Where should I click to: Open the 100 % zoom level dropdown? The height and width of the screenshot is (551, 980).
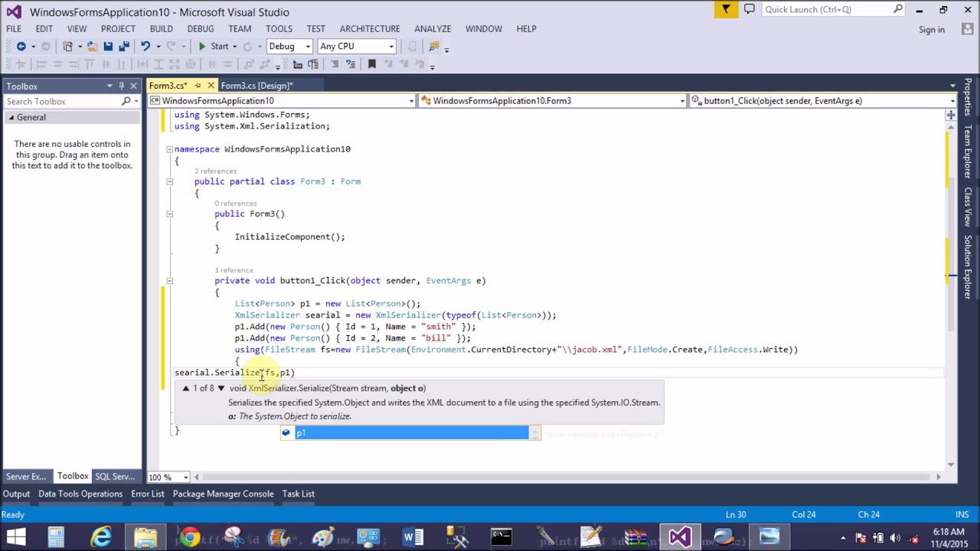185,478
